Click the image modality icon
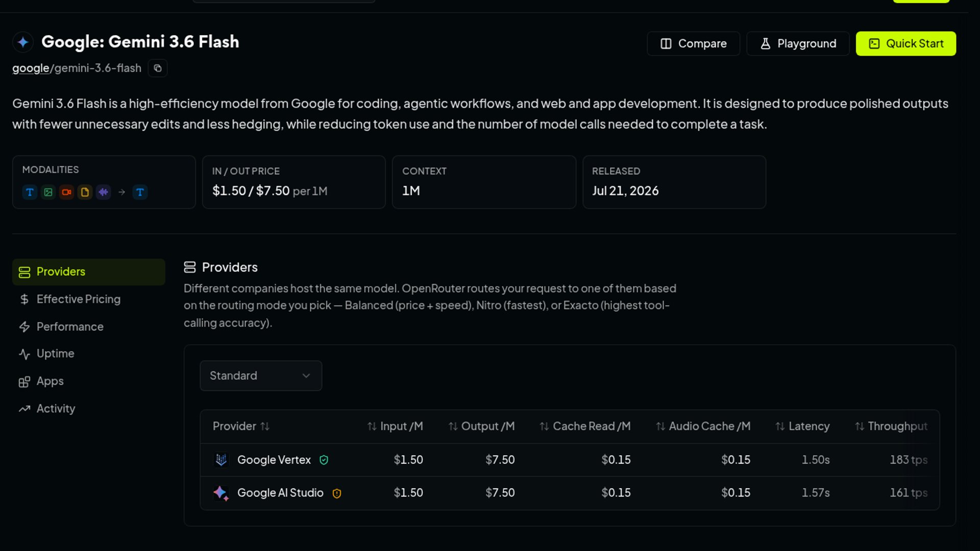This screenshot has width=980, height=551. click(48, 192)
